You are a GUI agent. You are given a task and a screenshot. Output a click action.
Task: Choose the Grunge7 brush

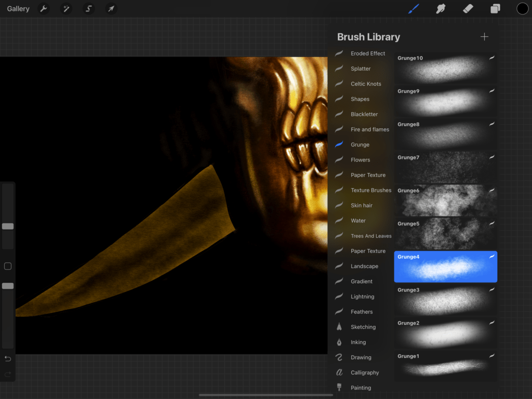[x=445, y=167]
